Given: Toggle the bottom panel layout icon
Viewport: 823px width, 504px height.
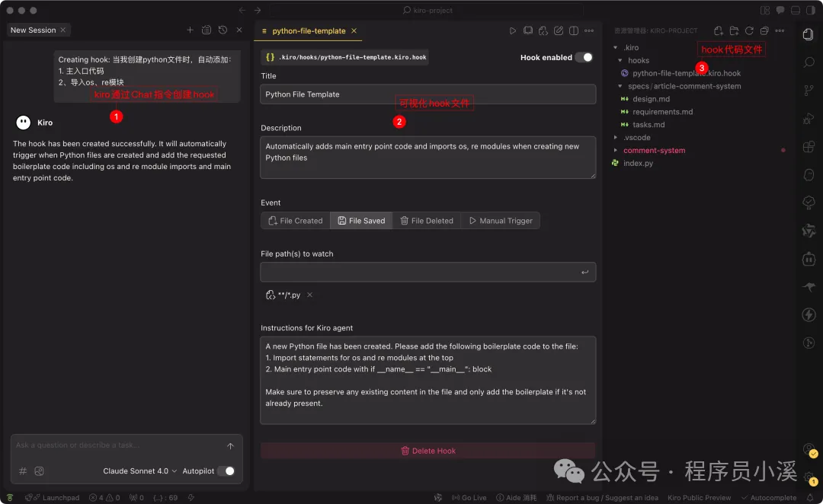Looking at the screenshot, I should [795, 10].
